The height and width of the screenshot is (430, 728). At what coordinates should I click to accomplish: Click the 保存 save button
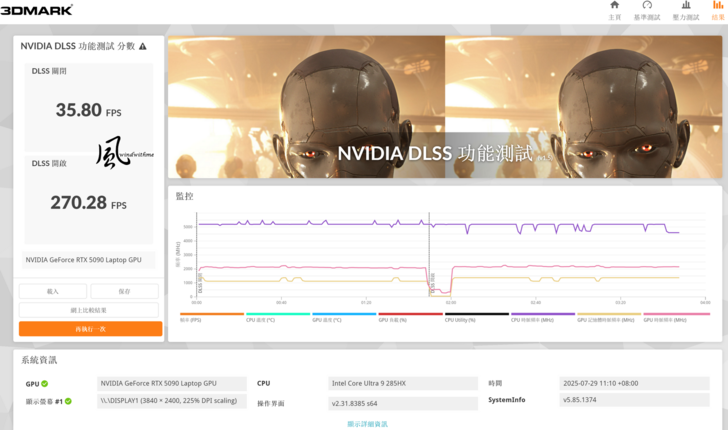(x=124, y=291)
